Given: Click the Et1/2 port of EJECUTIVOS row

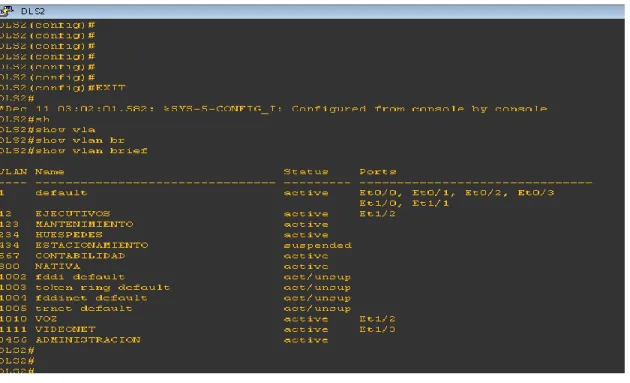Looking at the screenshot, I should [x=377, y=213].
